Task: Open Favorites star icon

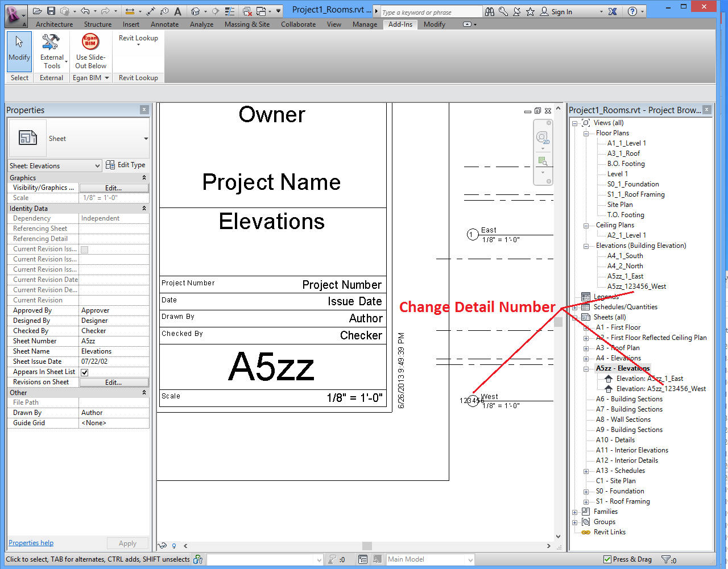Action: [x=531, y=11]
